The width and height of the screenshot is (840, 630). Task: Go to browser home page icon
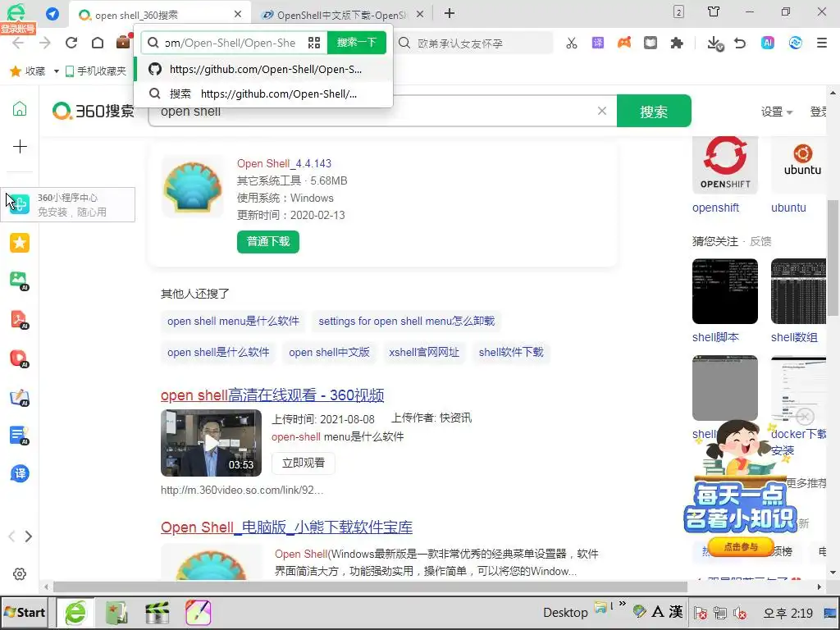(98, 43)
